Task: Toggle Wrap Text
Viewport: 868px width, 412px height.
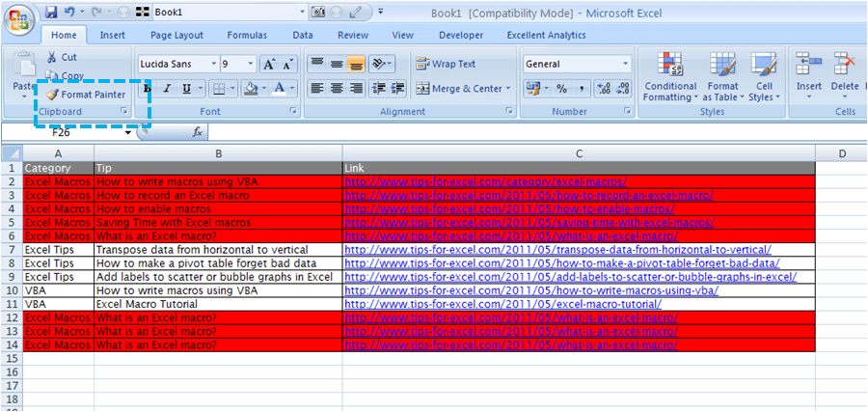Action: (x=446, y=64)
